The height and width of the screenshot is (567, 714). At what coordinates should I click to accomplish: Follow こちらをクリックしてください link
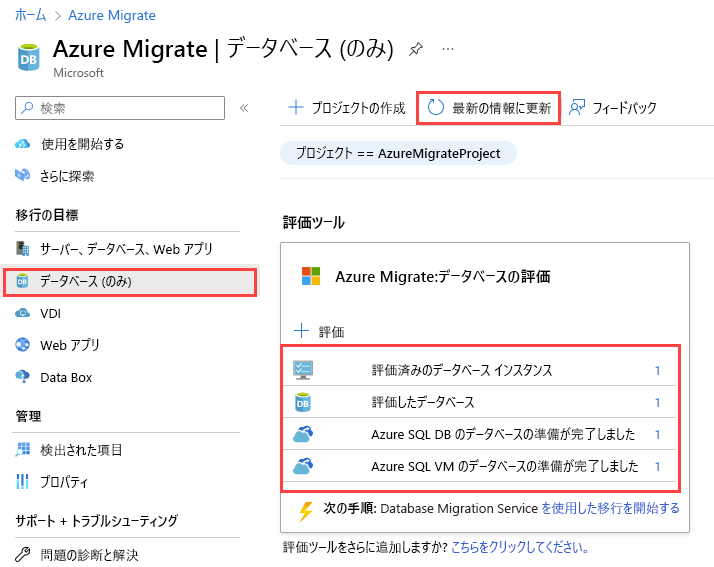click(520, 547)
